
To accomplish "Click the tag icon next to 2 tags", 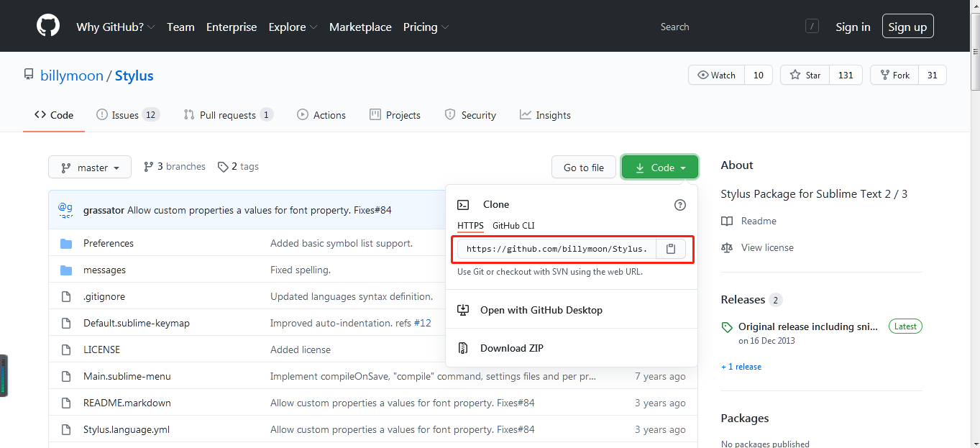I will [x=223, y=167].
